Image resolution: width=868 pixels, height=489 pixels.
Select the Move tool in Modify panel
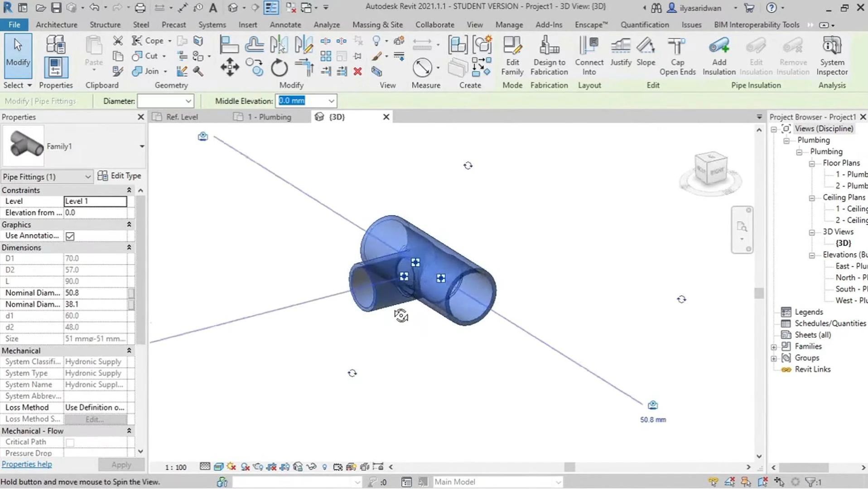(x=230, y=67)
